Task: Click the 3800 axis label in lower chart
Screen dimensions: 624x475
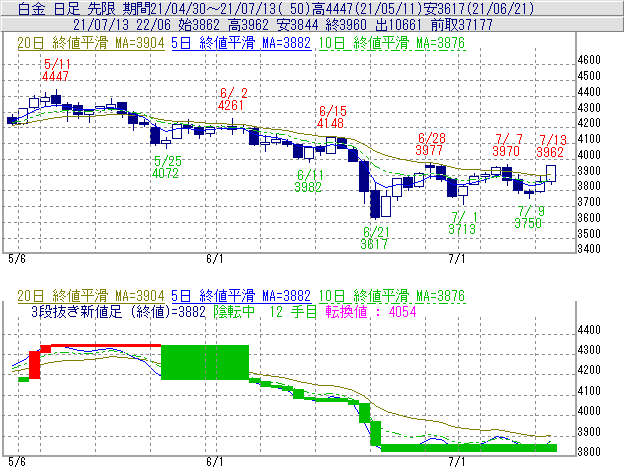Action: click(589, 452)
